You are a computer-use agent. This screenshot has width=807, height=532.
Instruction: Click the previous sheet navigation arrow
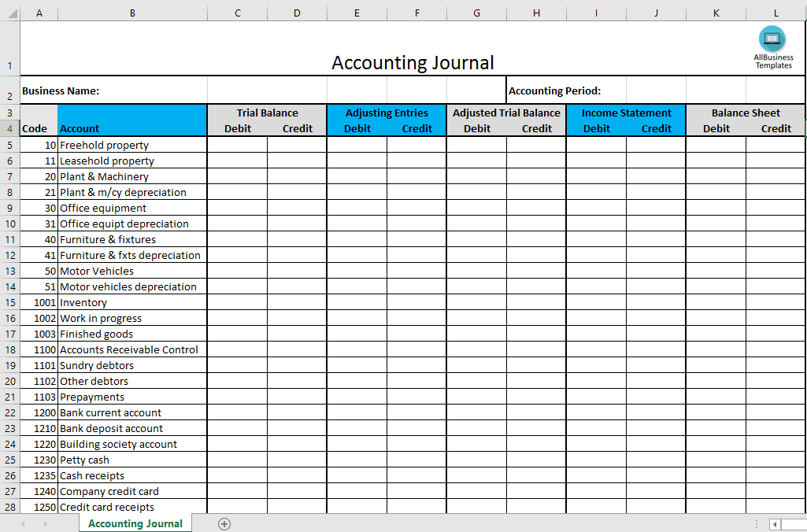[23, 524]
